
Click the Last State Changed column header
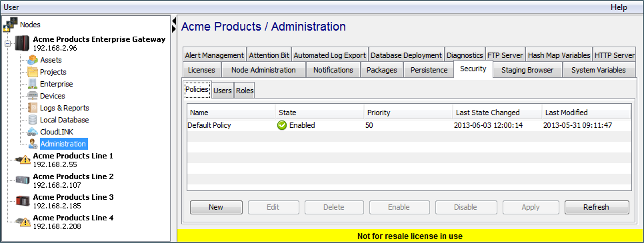click(497, 113)
